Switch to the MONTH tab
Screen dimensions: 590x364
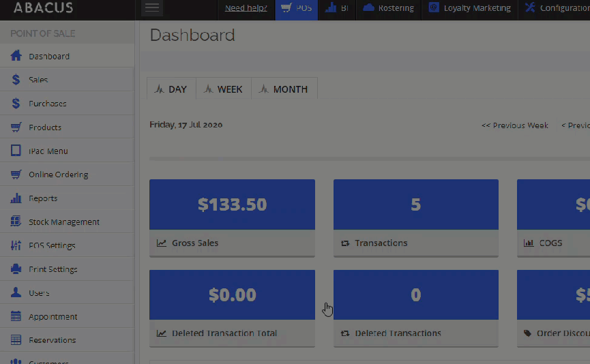(284, 89)
